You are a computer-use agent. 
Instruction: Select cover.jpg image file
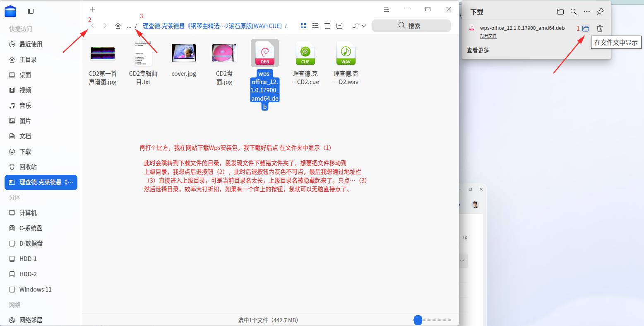click(x=184, y=53)
